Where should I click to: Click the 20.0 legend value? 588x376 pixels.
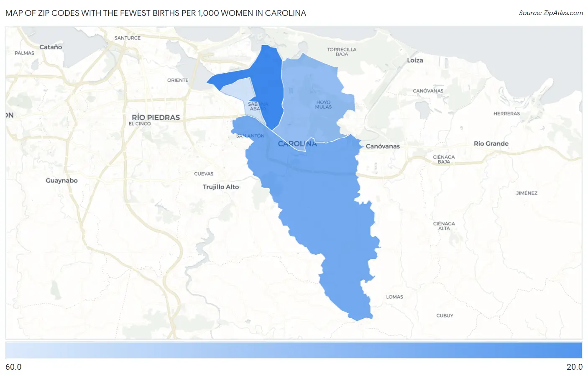tap(574, 367)
